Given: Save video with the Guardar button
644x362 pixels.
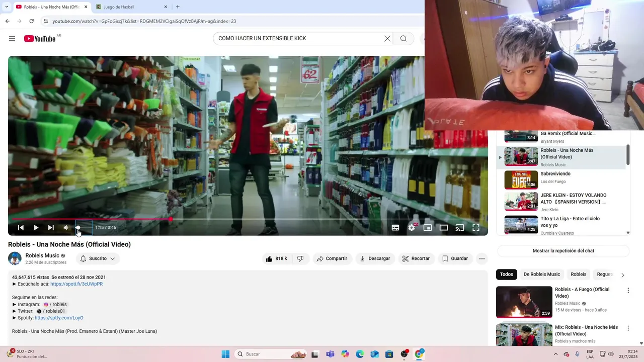Looking at the screenshot, I should point(455,258).
